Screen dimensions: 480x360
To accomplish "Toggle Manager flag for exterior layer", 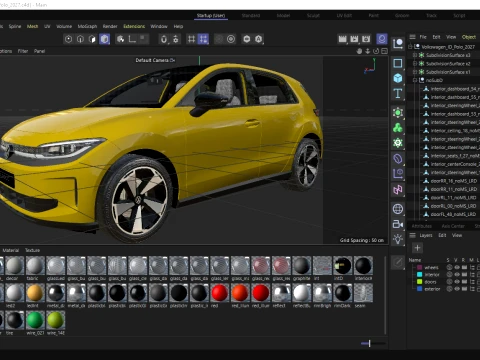I will 472,289.
